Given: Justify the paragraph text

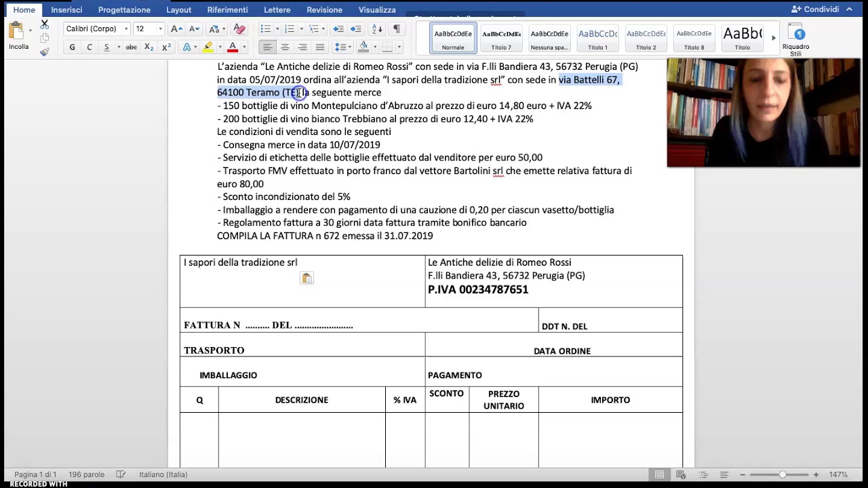Looking at the screenshot, I should 320,47.
